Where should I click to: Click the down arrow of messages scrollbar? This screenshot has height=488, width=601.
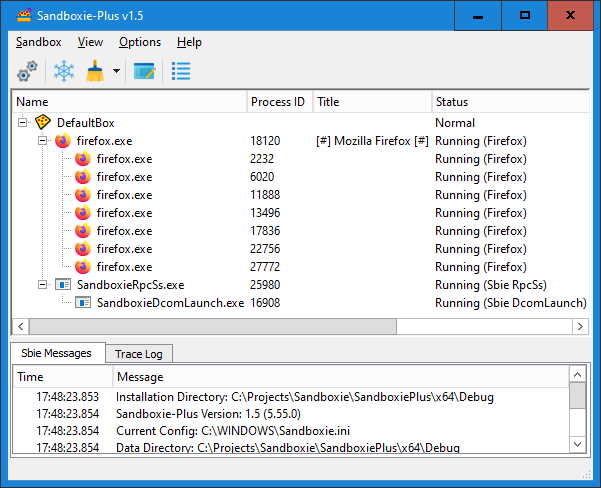(x=578, y=445)
